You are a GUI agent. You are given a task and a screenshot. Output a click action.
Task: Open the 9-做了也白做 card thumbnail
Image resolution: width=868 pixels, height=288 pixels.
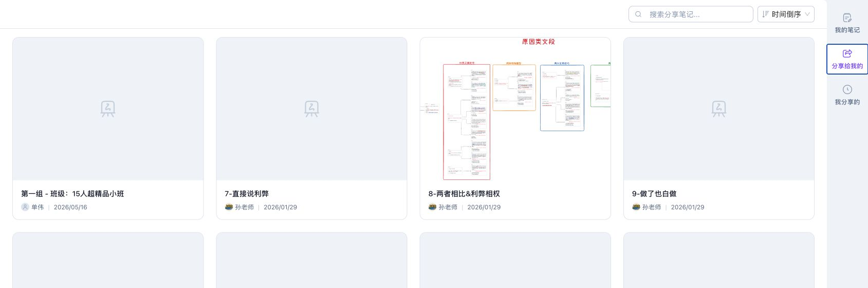point(719,109)
